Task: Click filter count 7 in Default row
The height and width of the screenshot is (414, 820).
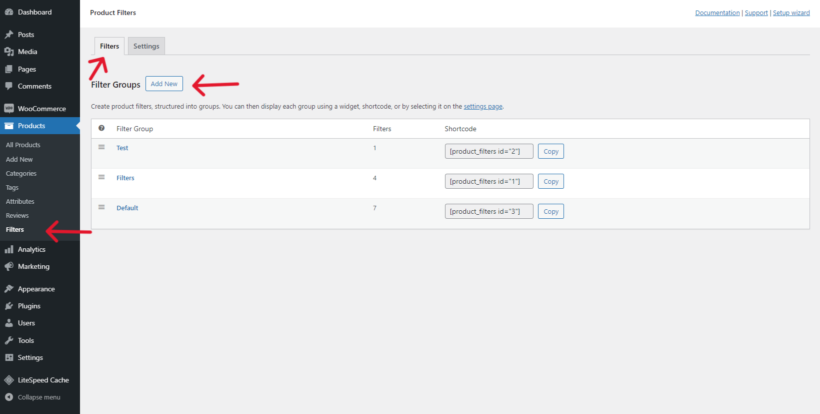Action: tap(374, 208)
